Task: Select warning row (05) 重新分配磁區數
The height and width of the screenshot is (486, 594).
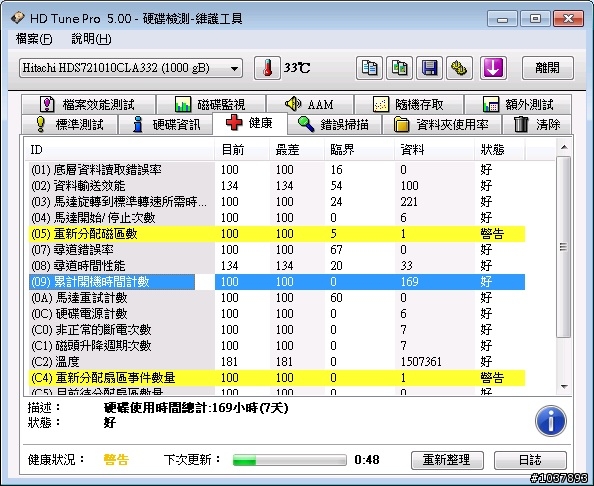Action: click(277, 234)
